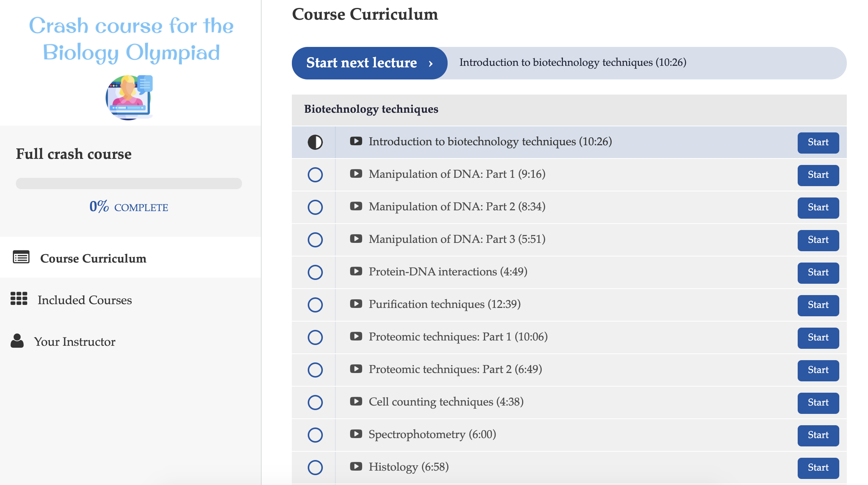
Task: Click the Included Courses grid icon
Action: pyautogui.click(x=19, y=298)
